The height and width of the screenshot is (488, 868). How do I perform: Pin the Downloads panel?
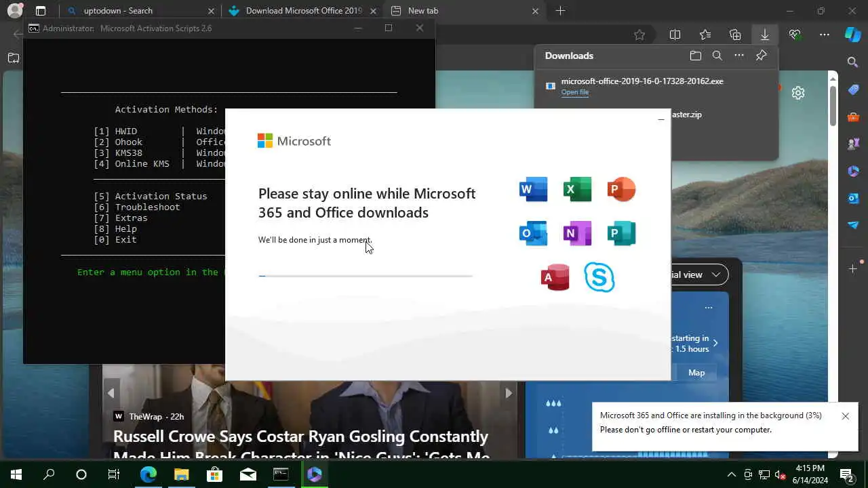[x=761, y=56]
